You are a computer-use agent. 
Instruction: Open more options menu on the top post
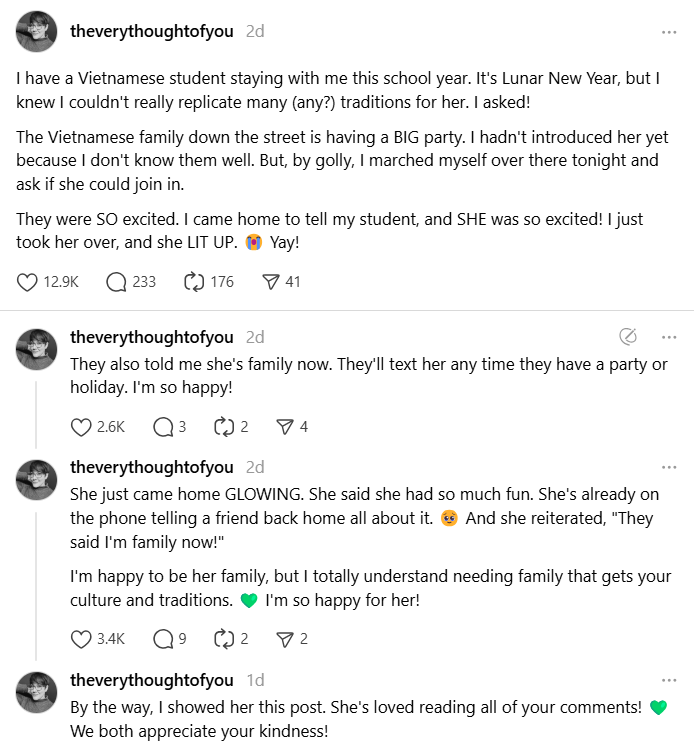pos(669,32)
